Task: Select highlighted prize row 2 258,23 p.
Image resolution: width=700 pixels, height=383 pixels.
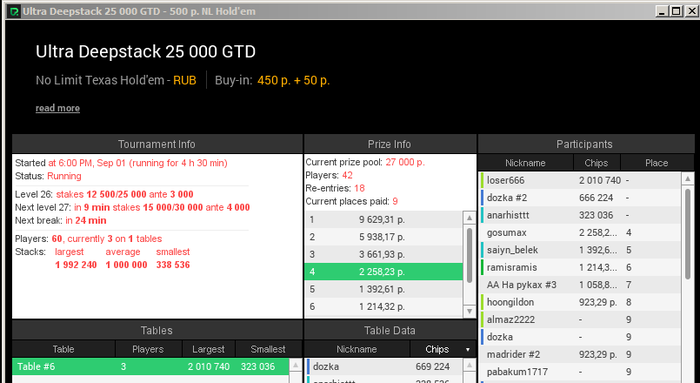Action: [383, 271]
